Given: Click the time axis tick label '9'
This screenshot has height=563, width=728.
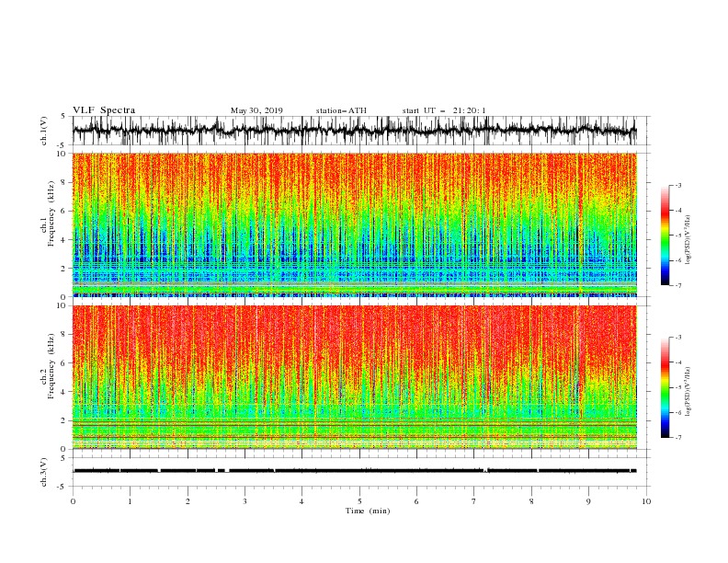Looking at the screenshot, I should (588, 501).
